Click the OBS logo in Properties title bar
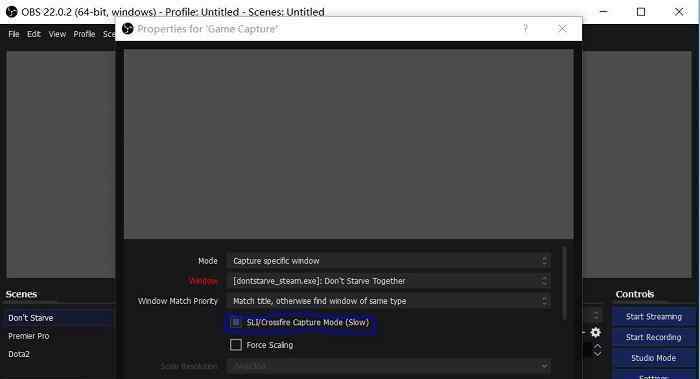This screenshot has height=379, width=700. pos(128,29)
